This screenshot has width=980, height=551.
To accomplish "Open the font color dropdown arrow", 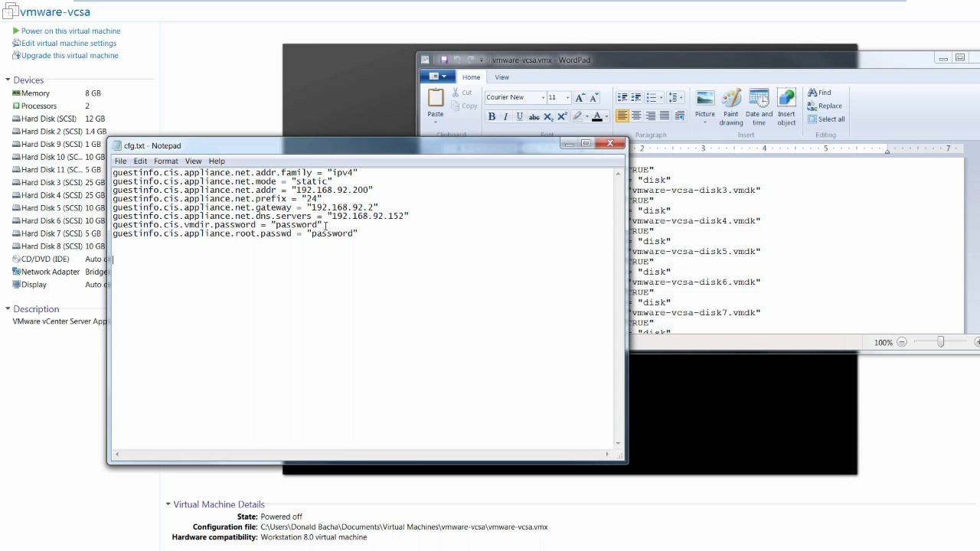I will pos(607,117).
